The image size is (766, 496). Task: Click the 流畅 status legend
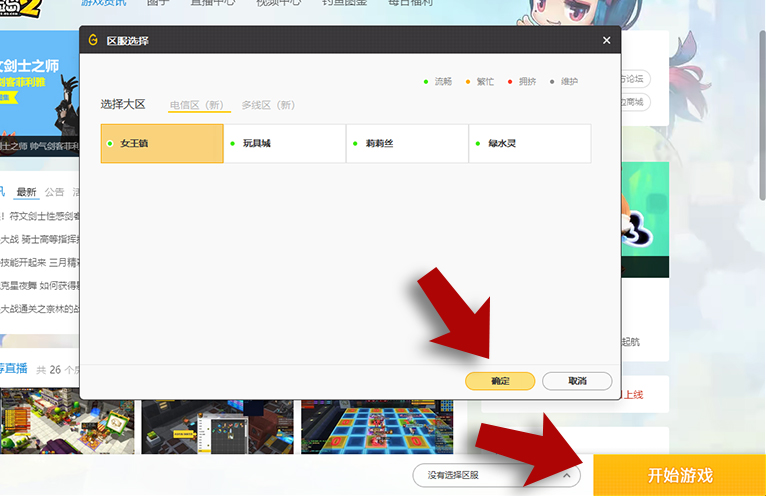pos(438,82)
